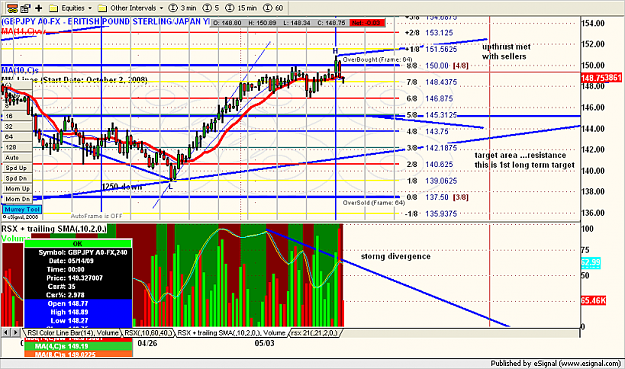
Task: Click the AutoFrame is OFF status text
Action: tap(96, 216)
